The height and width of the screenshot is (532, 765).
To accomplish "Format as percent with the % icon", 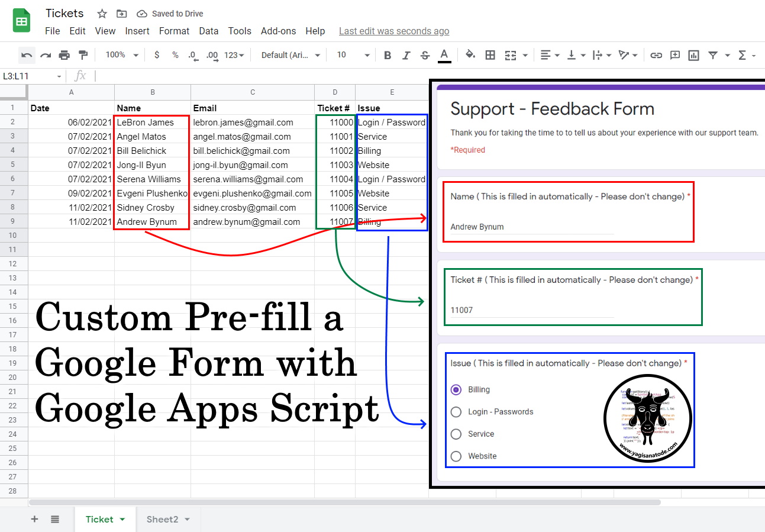I will pyautogui.click(x=175, y=55).
